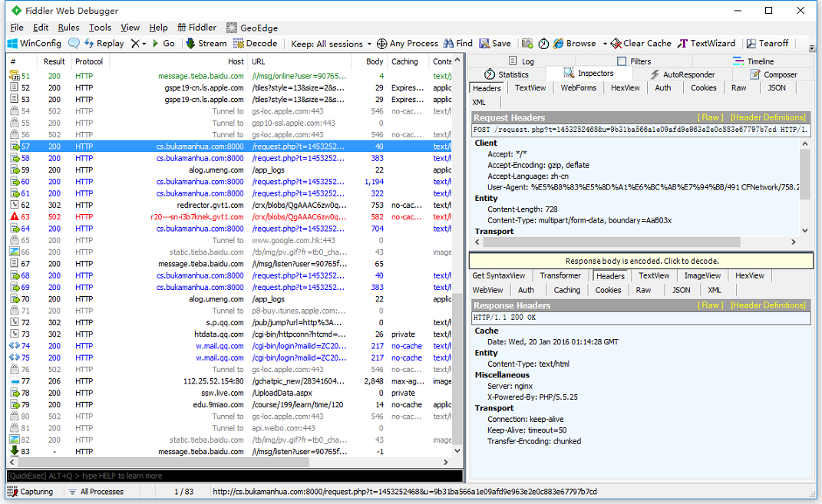Viewport: 822px width, 504px height.
Task: Open the Rules menu
Action: (x=68, y=28)
